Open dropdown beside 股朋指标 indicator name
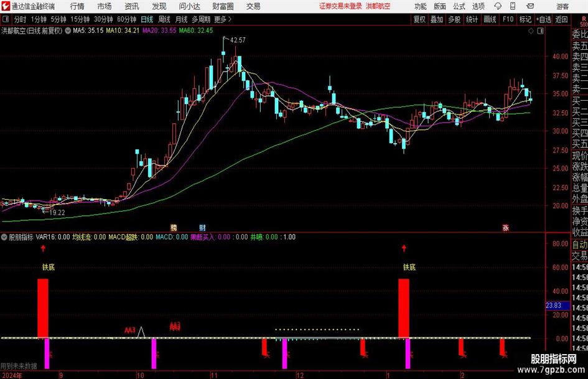 pos(4,236)
